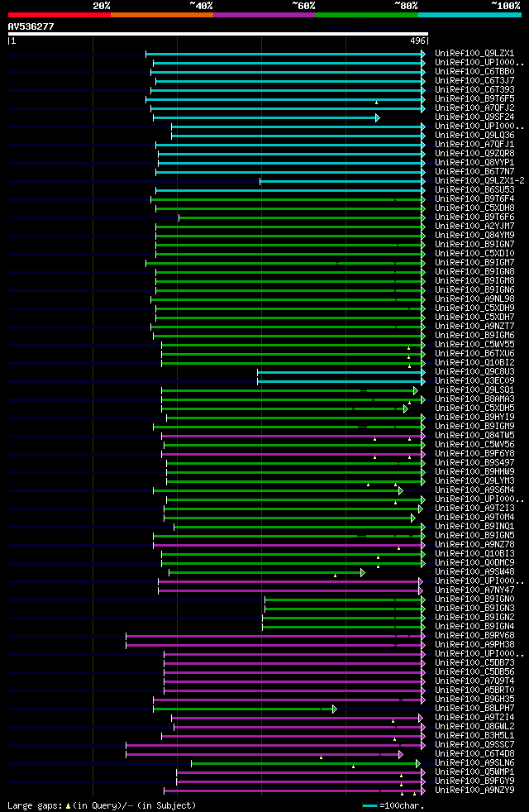Click UniRef100_B6SU53 hit label
This screenshot has height=812, width=529.
tap(474, 189)
